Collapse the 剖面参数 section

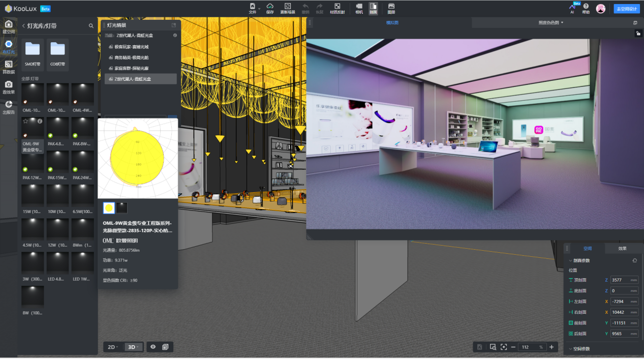coord(570,260)
